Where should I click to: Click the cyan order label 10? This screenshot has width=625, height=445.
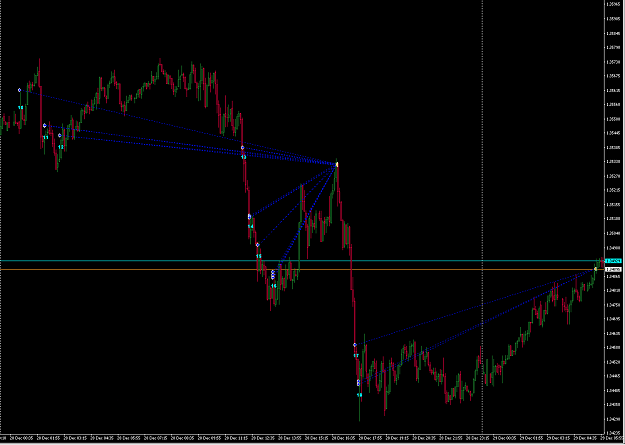point(21,108)
